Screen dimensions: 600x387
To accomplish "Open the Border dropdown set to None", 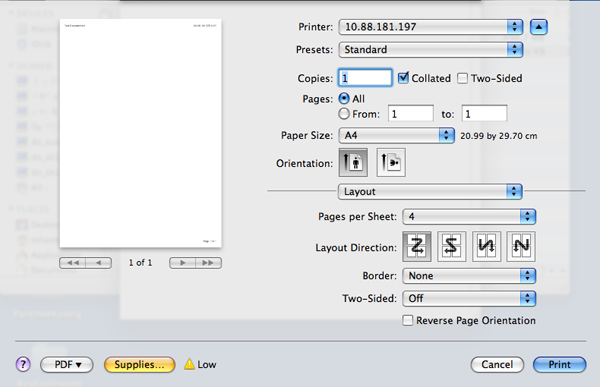I will click(x=469, y=276).
